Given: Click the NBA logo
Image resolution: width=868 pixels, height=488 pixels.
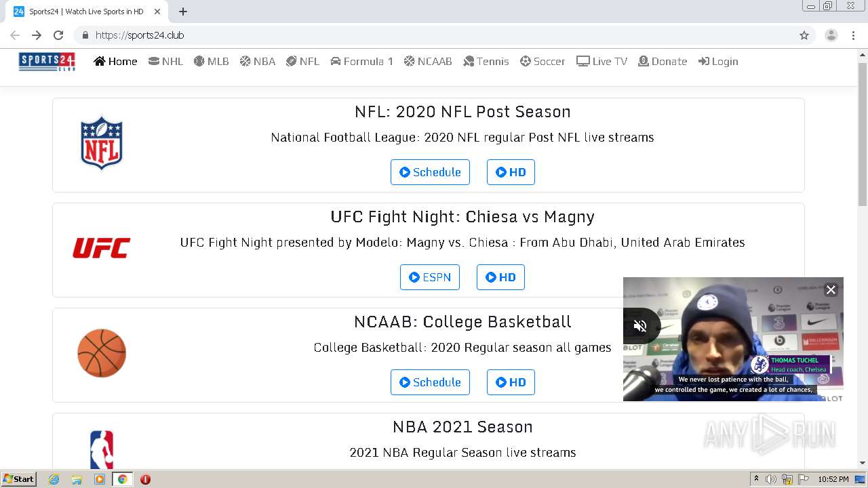Looking at the screenshot, I should (102, 449).
